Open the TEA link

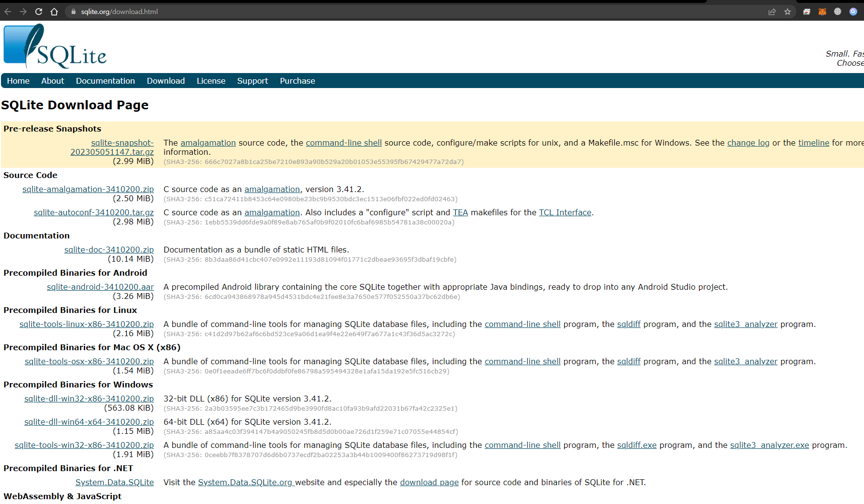click(x=460, y=212)
